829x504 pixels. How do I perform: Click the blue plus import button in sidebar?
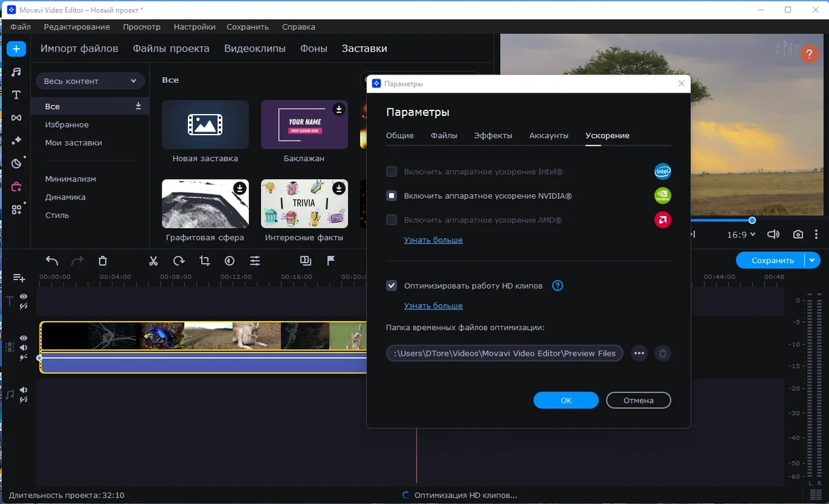point(17,49)
